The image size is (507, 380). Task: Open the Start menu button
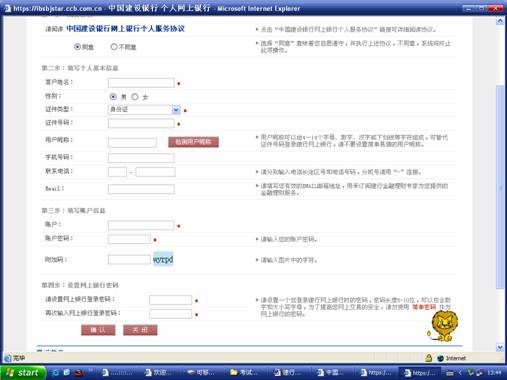[23, 372]
